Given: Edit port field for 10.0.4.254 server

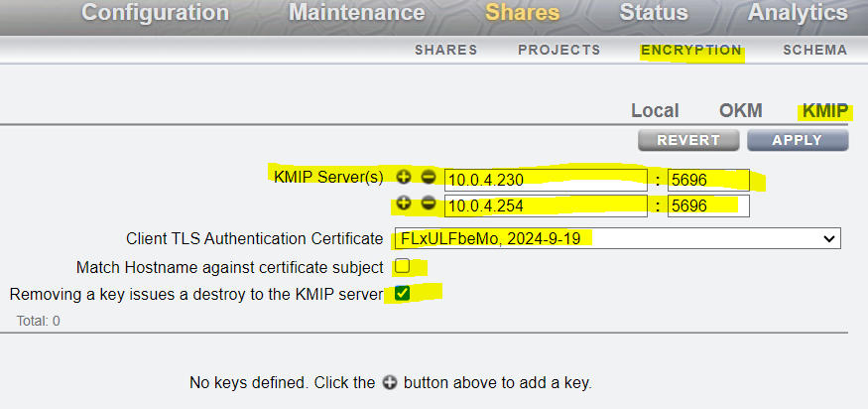Looking at the screenshot, I should coord(708,205).
